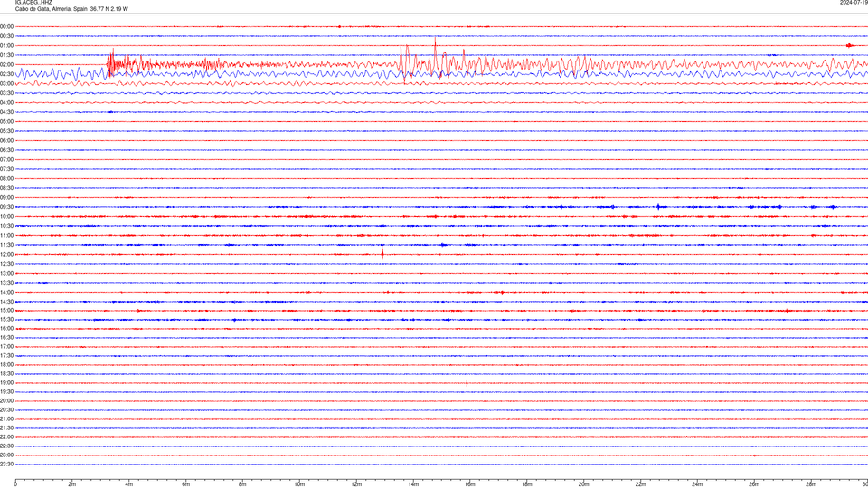This screenshot has width=868, height=488.
Task: Click the '04:30' trace time label
Action: 6,112
